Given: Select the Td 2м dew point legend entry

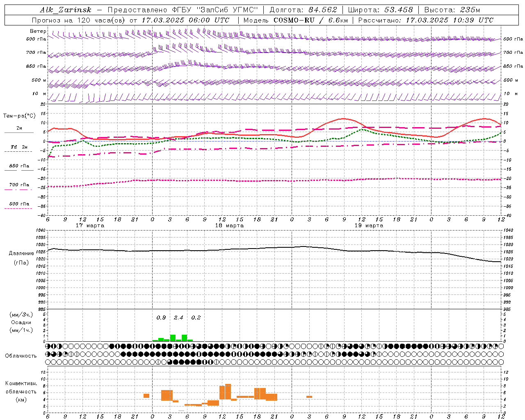Looking at the screenshot, I should pyautogui.click(x=19, y=147).
